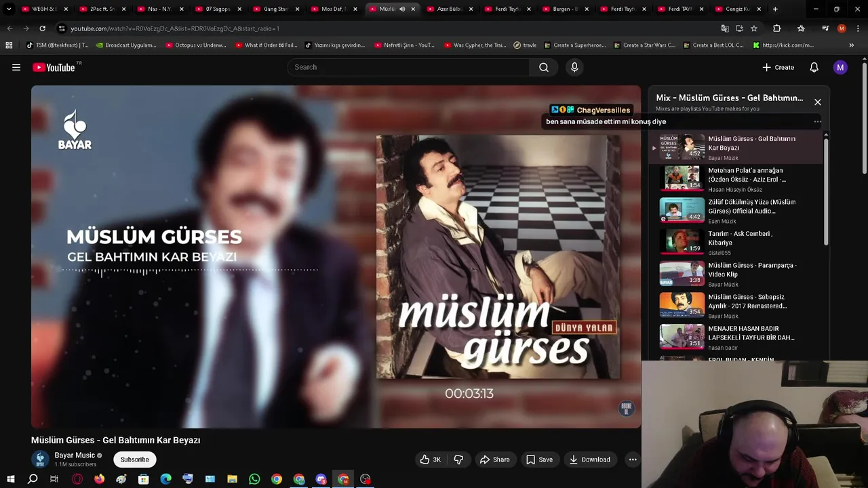This screenshot has height=488, width=868.
Task: Open the YouTube guide hamburger menu
Action: click(x=16, y=67)
